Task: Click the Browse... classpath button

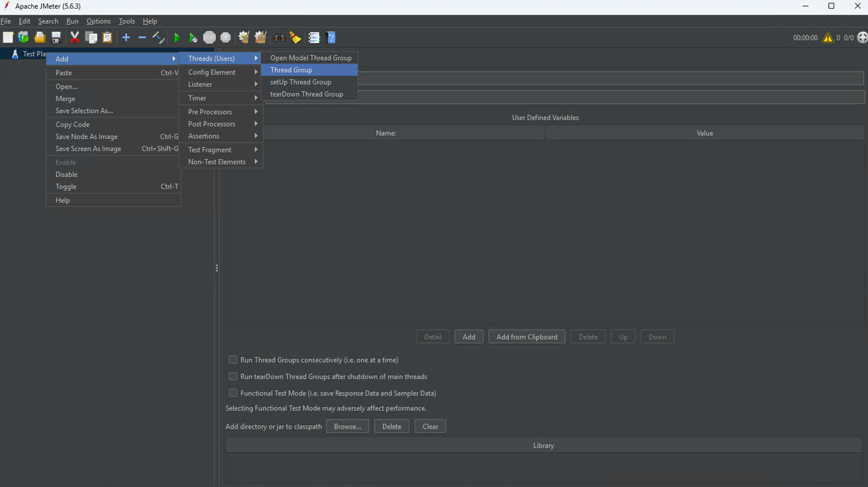Action: 347,426
